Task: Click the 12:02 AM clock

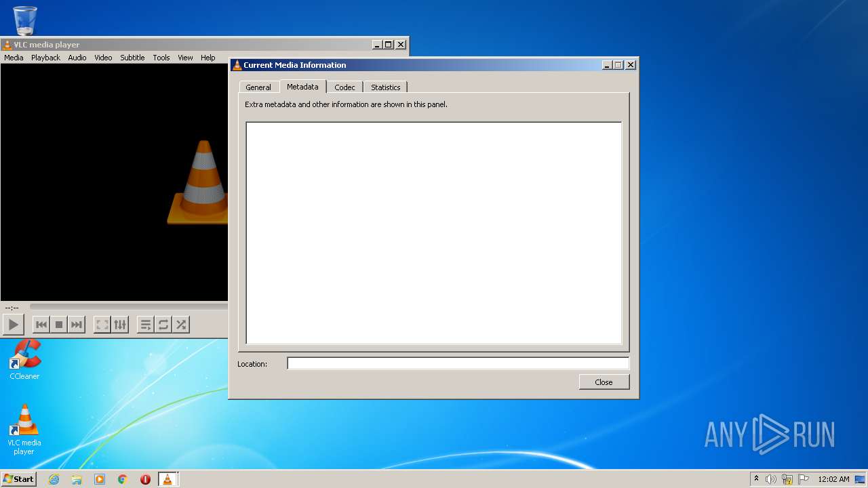Action: (x=833, y=479)
